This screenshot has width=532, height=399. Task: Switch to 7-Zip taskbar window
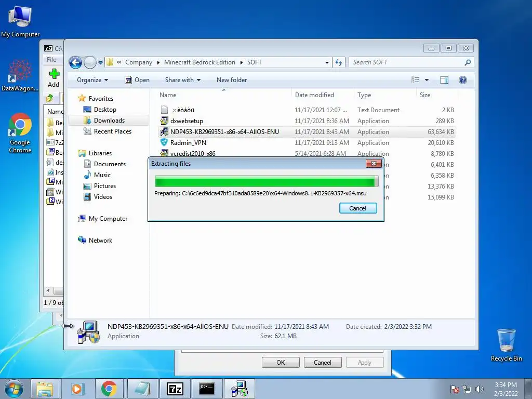pos(175,389)
